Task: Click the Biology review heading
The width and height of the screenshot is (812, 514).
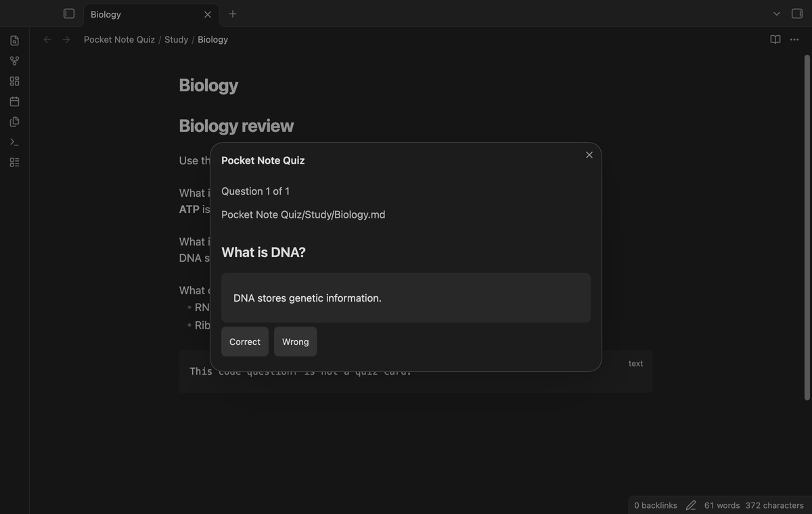Action: [236, 126]
